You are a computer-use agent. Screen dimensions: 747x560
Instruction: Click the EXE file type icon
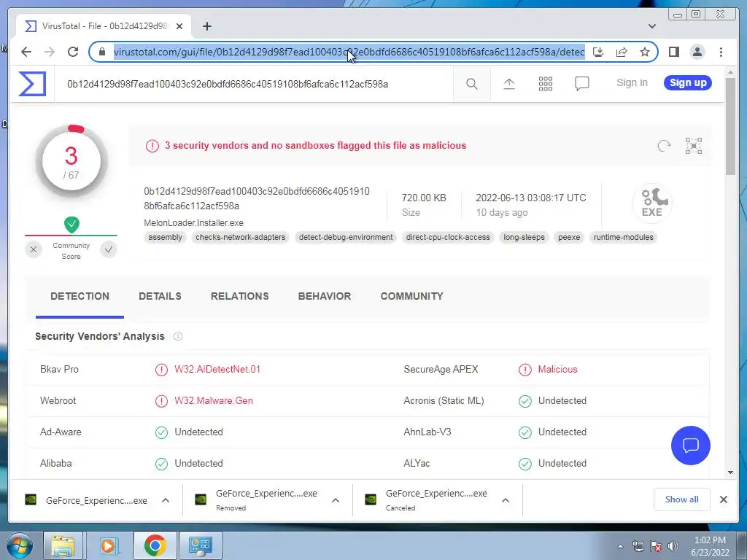point(652,203)
